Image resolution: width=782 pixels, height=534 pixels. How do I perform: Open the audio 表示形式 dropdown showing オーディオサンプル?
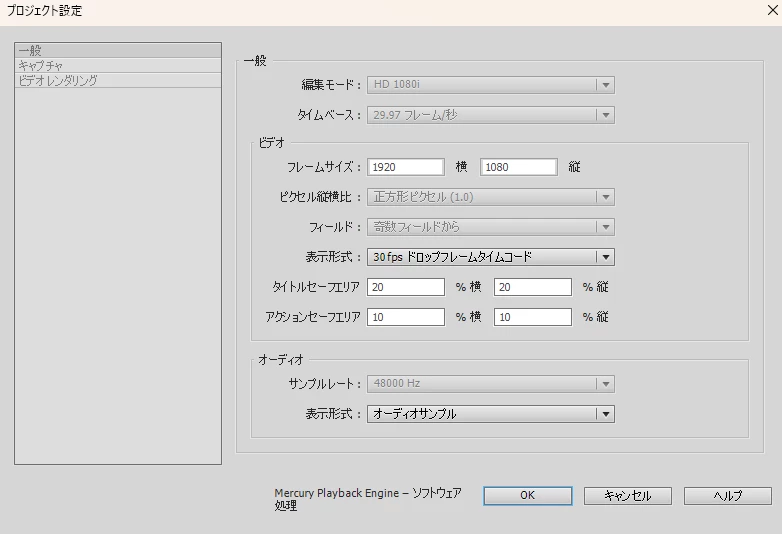(x=491, y=414)
